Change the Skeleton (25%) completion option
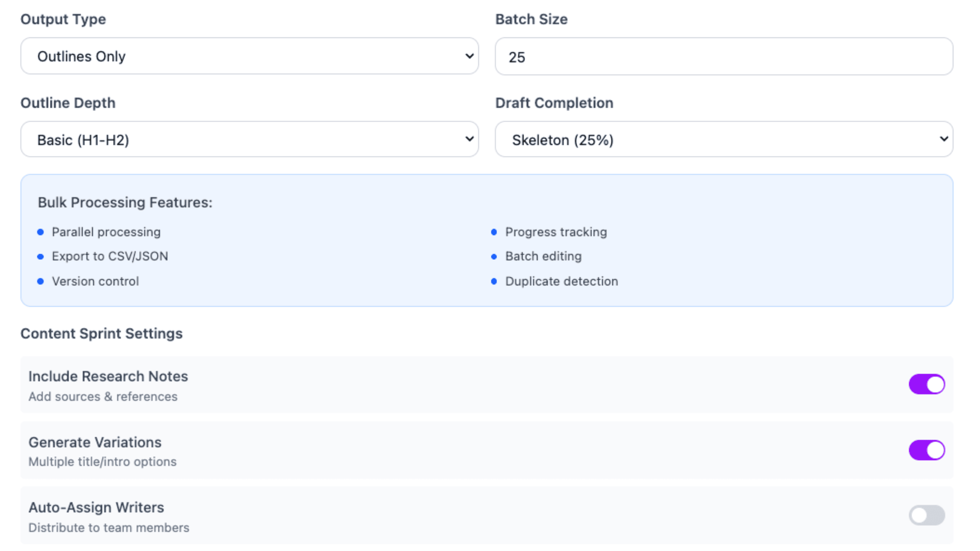 723,139
